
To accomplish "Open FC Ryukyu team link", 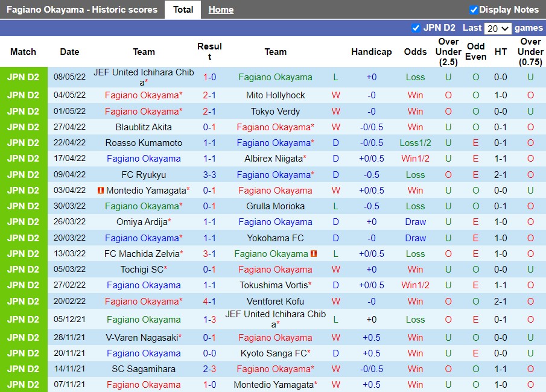I will (x=144, y=175).
